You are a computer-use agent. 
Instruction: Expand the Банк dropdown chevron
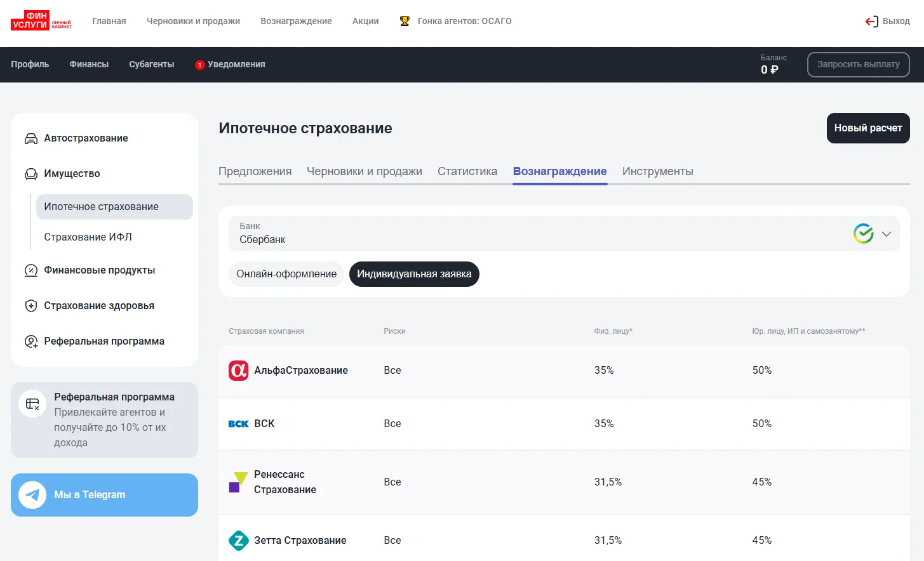coord(887,234)
